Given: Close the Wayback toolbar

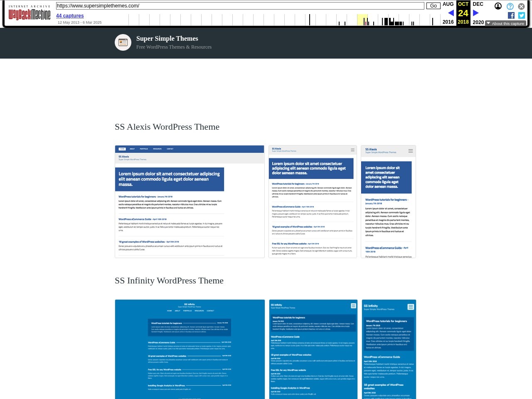Looking at the screenshot, I should (521, 6).
